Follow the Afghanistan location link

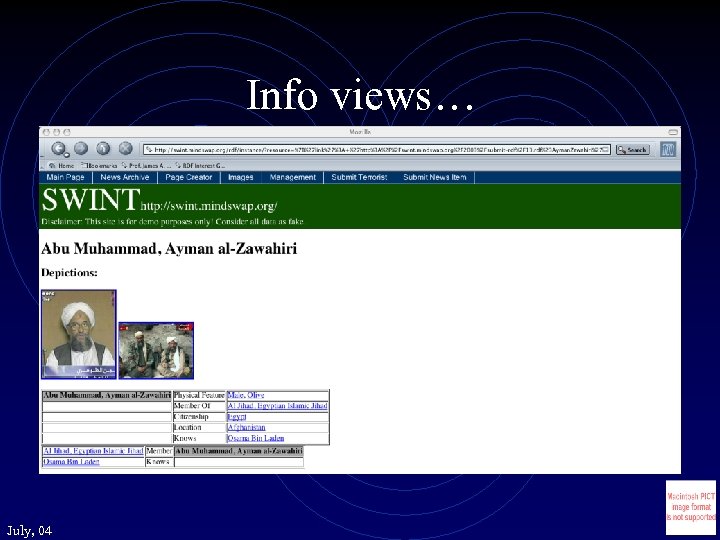247,428
